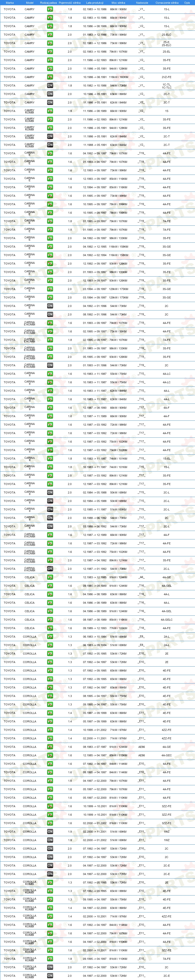Screen dimensions: 195x980
Task: Select the 77kW / 105KM power cell
Action: click(118, 628)
